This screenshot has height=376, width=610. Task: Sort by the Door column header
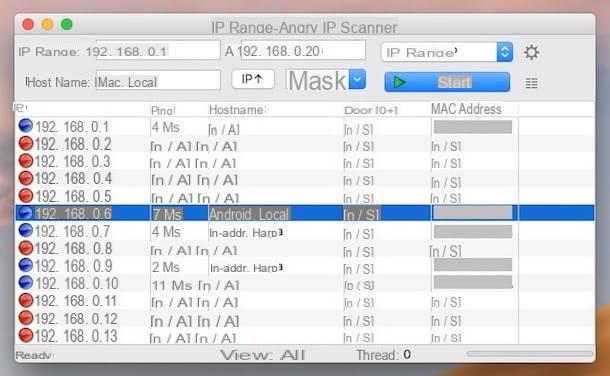click(371, 110)
